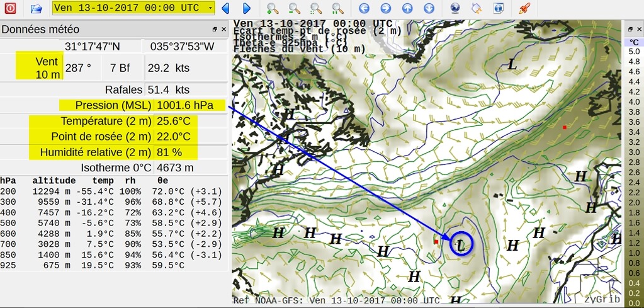Go to previous forecast time step

tap(225, 8)
